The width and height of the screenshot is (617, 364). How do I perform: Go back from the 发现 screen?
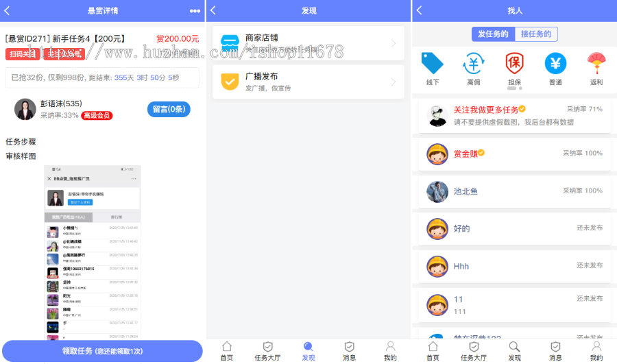[x=213, y=10]
